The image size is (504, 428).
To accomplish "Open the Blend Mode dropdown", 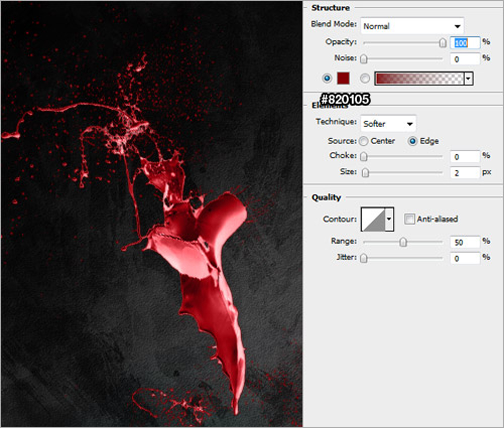I will click(x=412, y=26).
